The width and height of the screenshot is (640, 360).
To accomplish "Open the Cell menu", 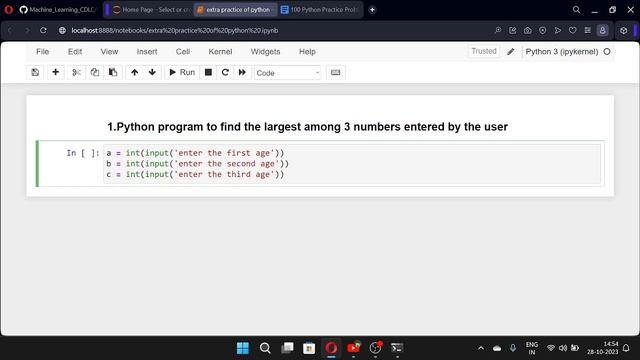I will (x=183, y=52).
